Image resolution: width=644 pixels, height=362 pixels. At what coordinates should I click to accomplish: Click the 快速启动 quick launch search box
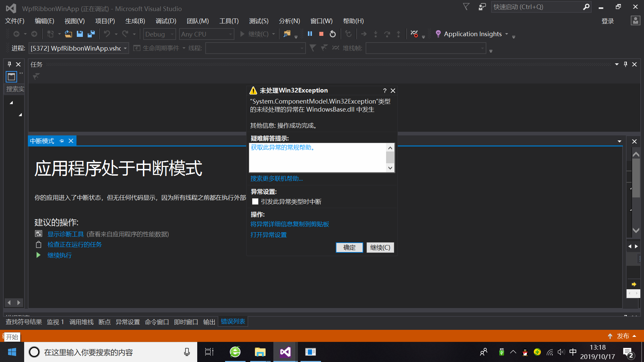(x=537, y=7)
